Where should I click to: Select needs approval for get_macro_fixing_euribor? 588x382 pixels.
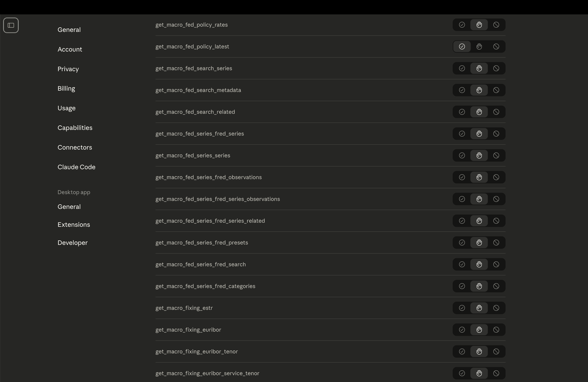pos(479,330)
